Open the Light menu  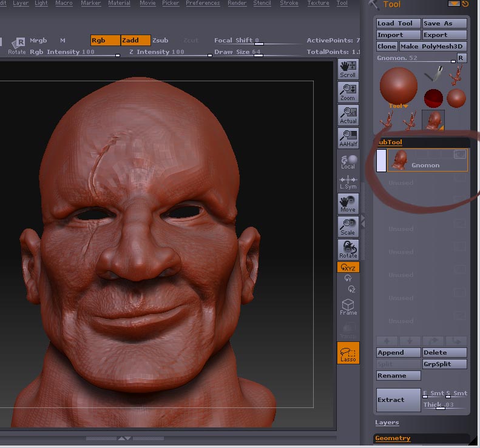click(x=41, y=3)
